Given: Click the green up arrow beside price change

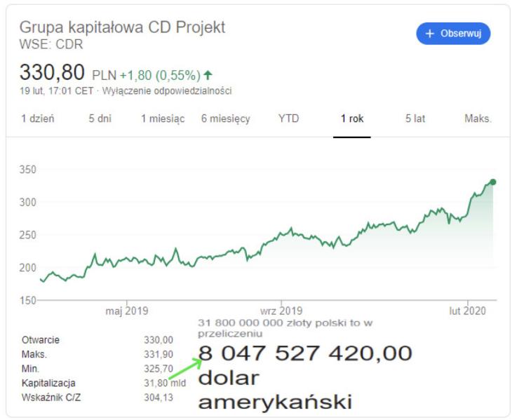Looking at the screenshot, I should (208, 75).
